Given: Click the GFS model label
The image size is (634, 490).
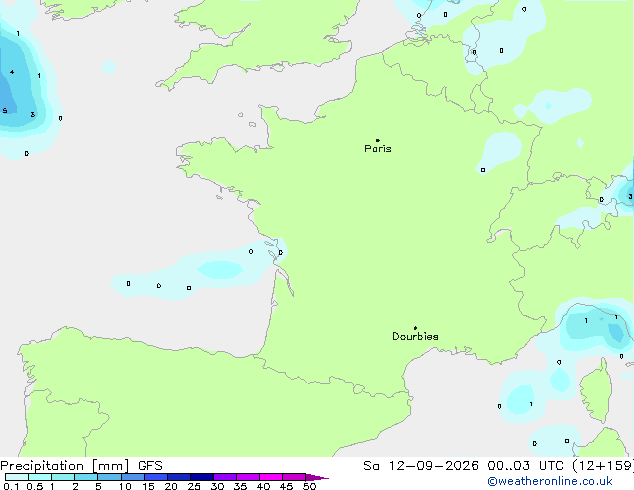Looking at the screenshot, I should click(150, 466).
